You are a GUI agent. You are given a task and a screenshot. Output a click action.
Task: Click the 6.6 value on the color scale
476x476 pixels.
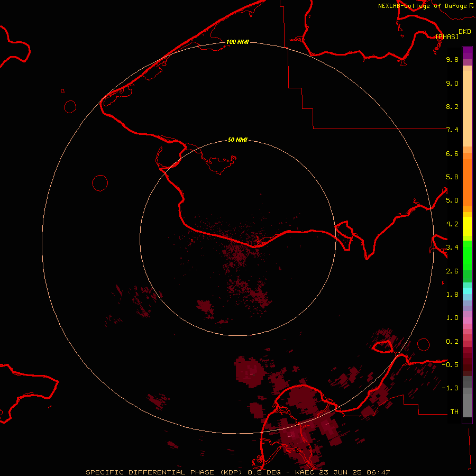tap(452, 153)
